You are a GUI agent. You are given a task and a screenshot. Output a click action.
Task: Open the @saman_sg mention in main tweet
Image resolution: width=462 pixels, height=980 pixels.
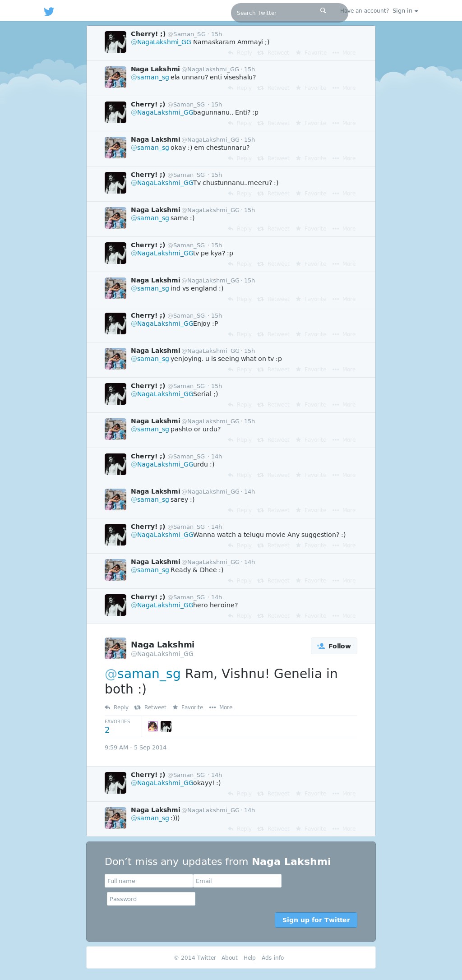click(x=143, y=674)
